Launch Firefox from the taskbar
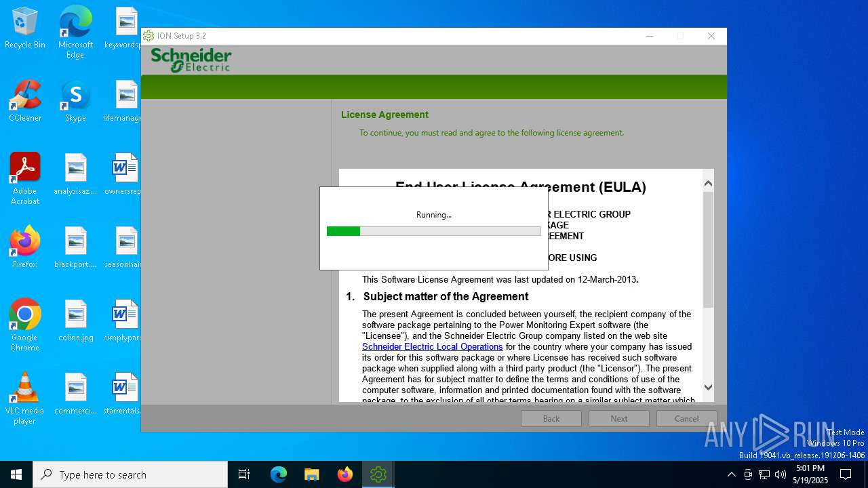This screenshot has width=868, height=488. 345,474
